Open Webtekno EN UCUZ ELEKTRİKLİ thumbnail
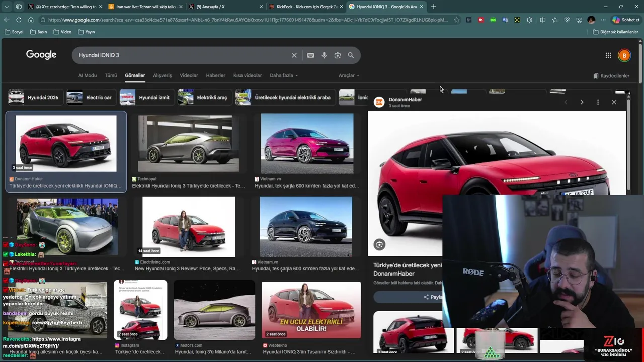 click(311, 310)
